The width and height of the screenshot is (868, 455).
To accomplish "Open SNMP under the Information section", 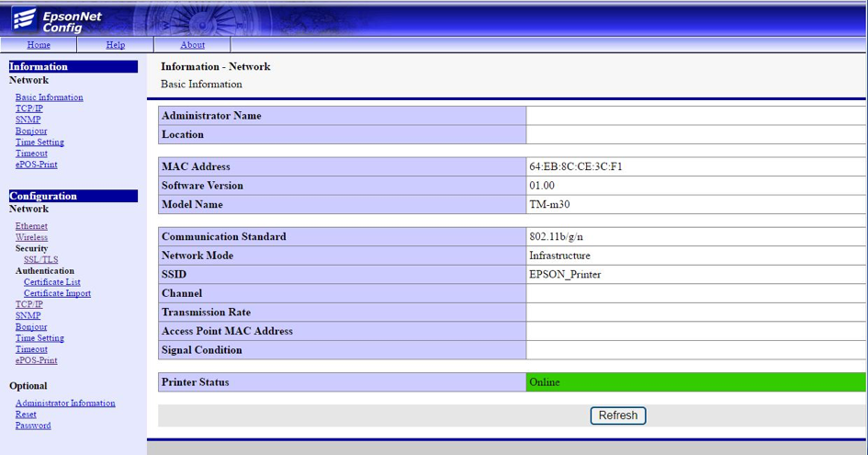I will coord(28,119).
